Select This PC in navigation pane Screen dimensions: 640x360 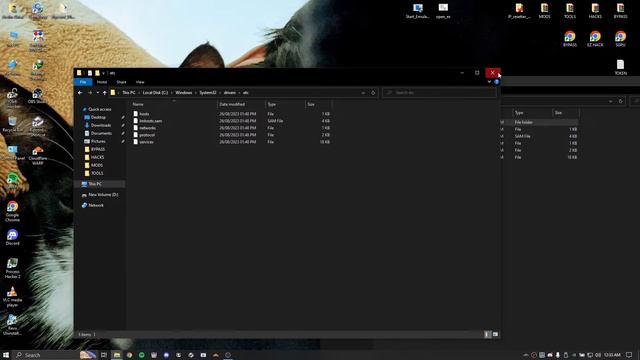(95, 184)
